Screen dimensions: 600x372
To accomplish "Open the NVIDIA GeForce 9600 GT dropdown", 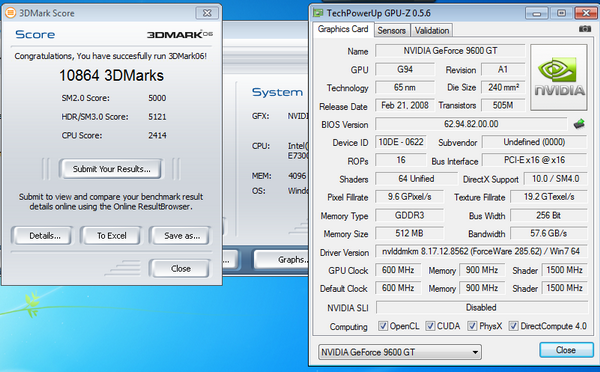I will 399,352.
